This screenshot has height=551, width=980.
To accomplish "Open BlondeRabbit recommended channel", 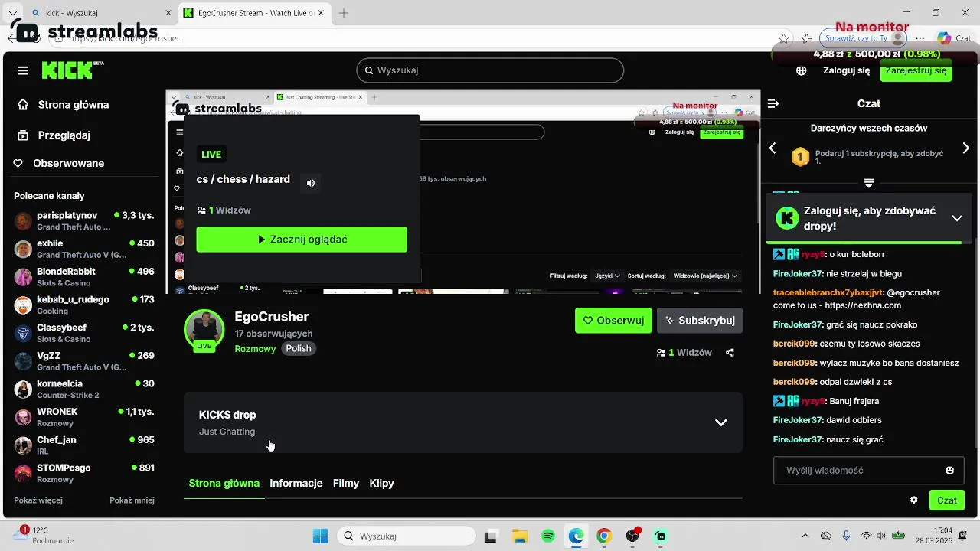I will (x=84, y=276).
